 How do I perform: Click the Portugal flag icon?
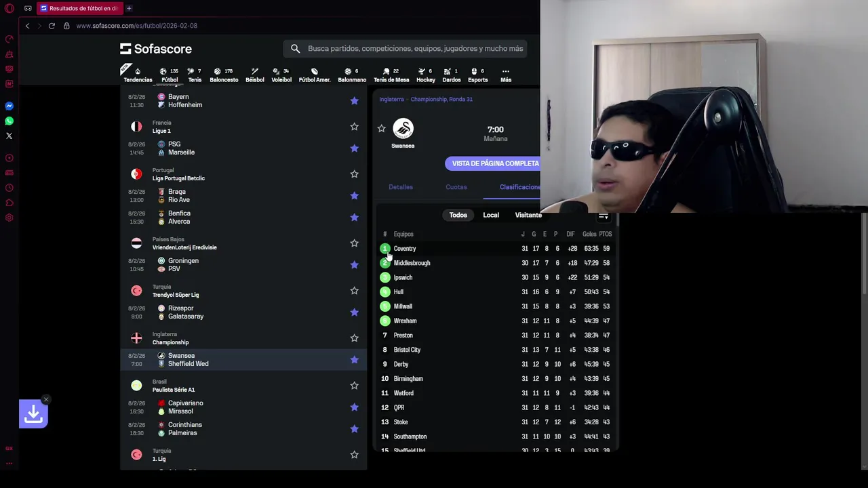click(136, 174)
